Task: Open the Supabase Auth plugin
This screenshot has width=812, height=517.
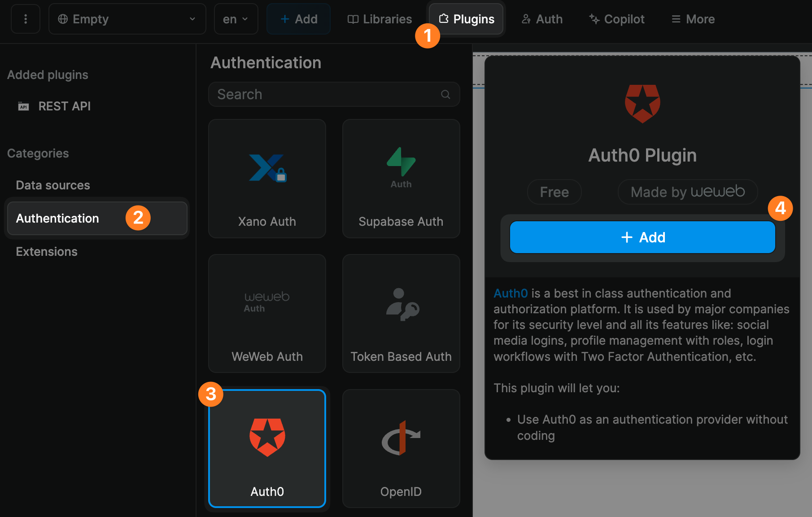Action: tap(401, 179)
